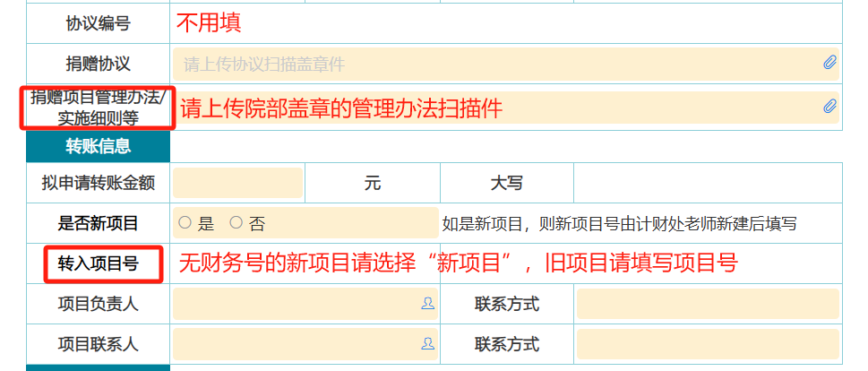Image resolution: width=868 pixels, height=371 pixels.
Task: Click the 元 unit cell
Action: [x=372, y=183]
